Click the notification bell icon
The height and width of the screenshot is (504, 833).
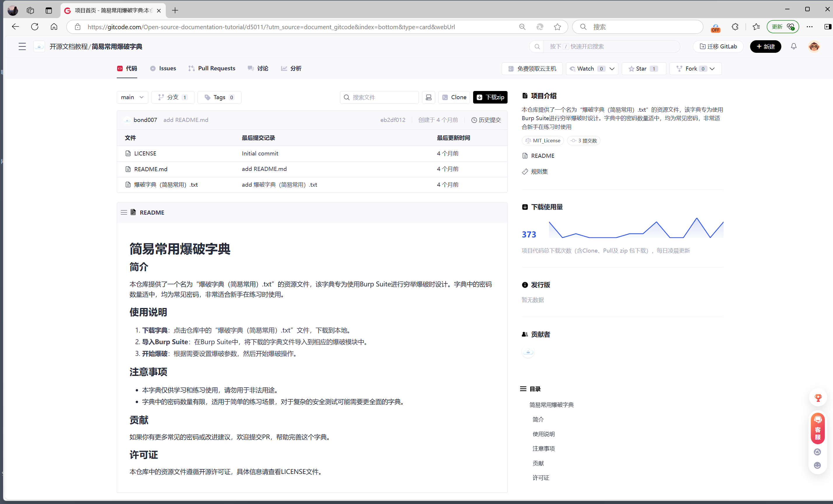793,46
